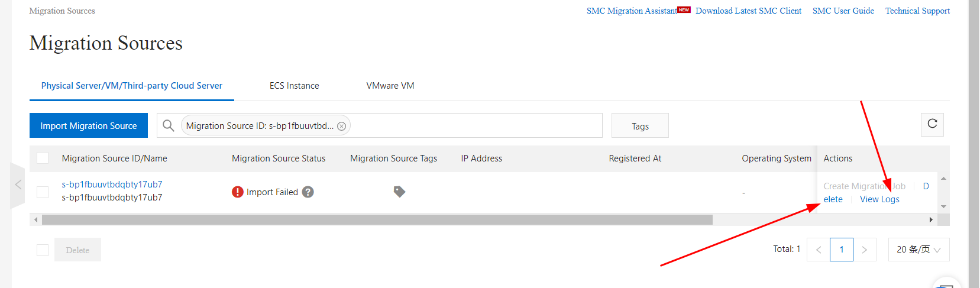
Task: Click the Import Migration Source button
Action: [x=89, y=125]
